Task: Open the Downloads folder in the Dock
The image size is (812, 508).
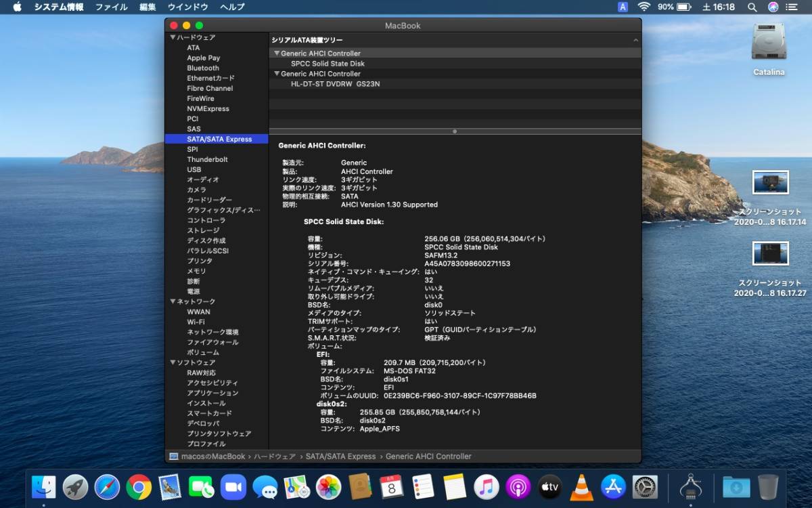Action: (x=736, y=486)
